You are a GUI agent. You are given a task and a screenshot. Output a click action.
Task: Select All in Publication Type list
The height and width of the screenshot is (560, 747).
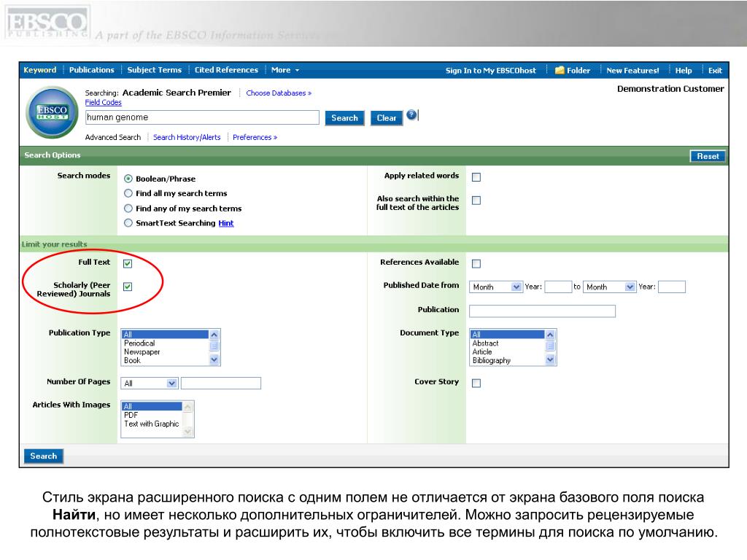pyautogui.click(x=165, y=334)
